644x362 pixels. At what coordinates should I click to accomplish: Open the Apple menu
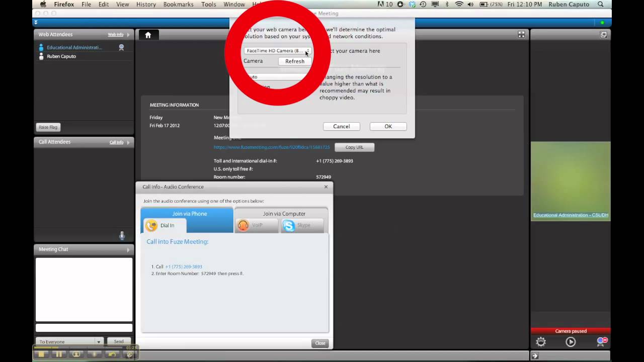[43, 5]
